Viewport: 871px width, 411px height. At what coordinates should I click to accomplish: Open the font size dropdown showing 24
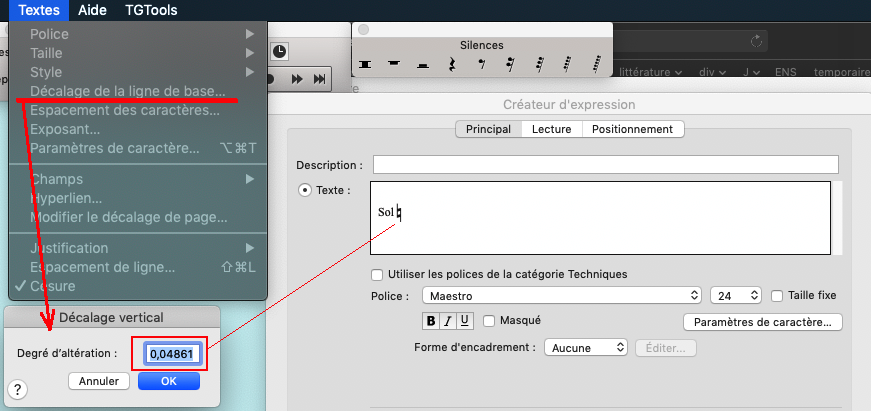pos(736,296)
